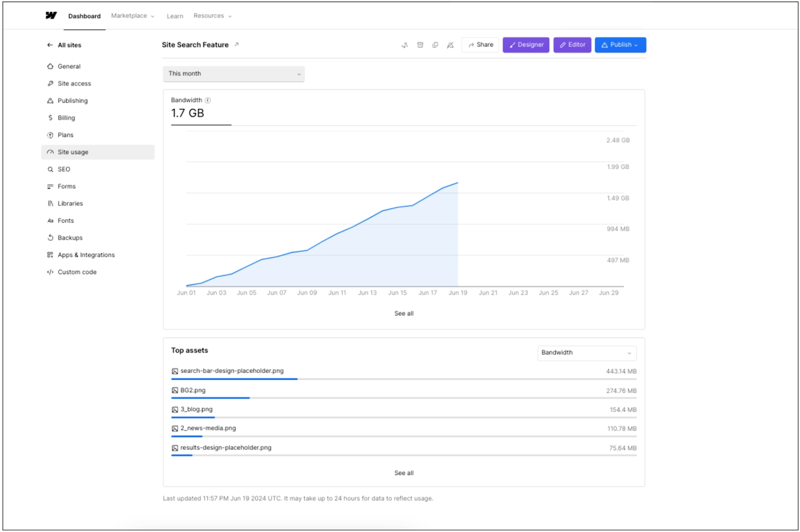
Task: Click the Webflow logo icon
Action: point(51,15)
